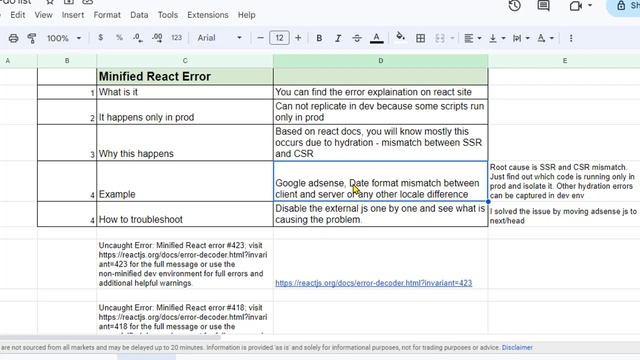Click the video call camera icon
This screenshot has width=640, height=360.
[576, 6]
